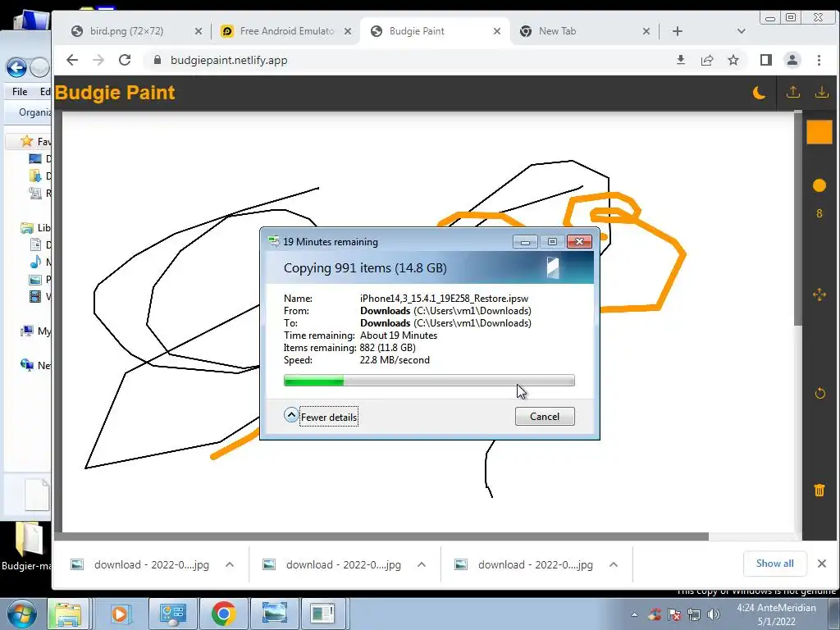Bookmark this page with the star icon
The image size is (840, 630).
(733, 60)
